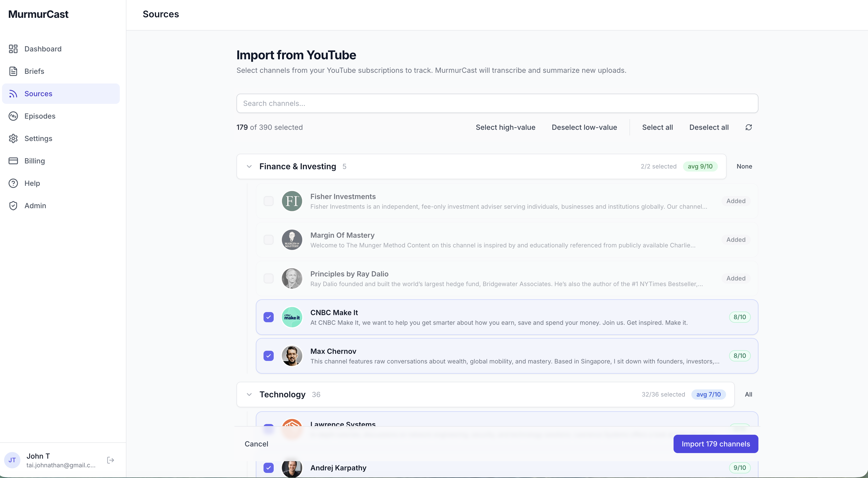868x478 pixels.
Task: Click the Search channels input field
Action: pyautogui.click(x=497, y=103)
